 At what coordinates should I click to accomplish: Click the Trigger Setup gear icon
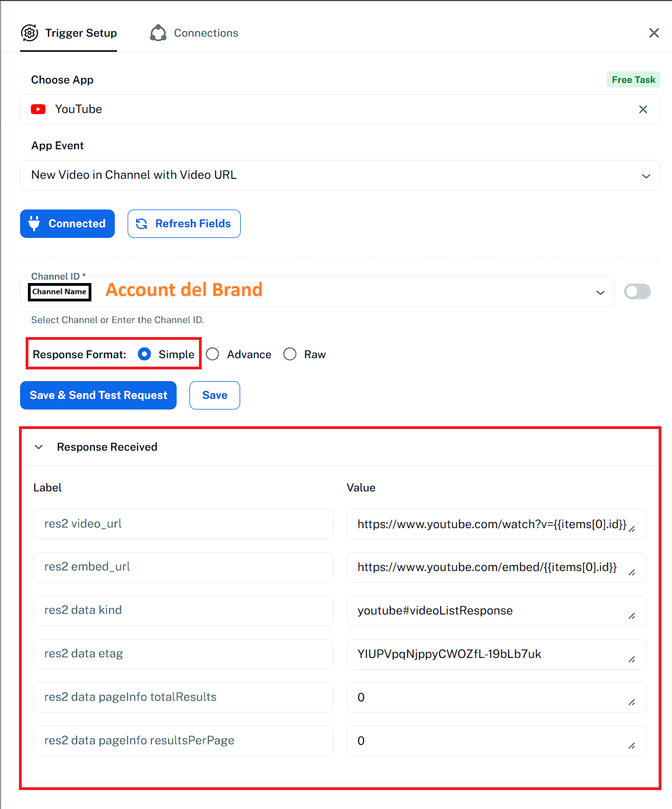tap(30, 33)
